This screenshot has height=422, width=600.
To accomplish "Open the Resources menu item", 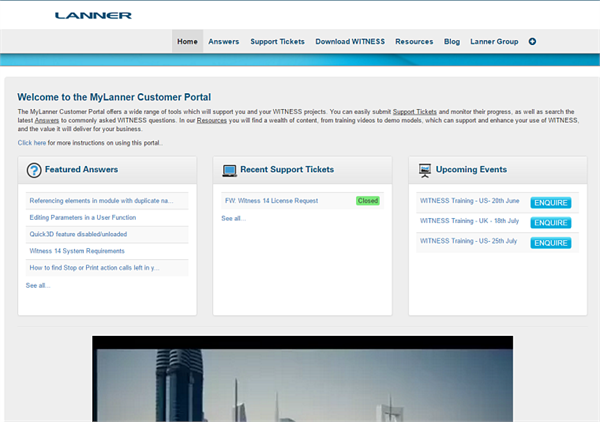I will [414, 41].
